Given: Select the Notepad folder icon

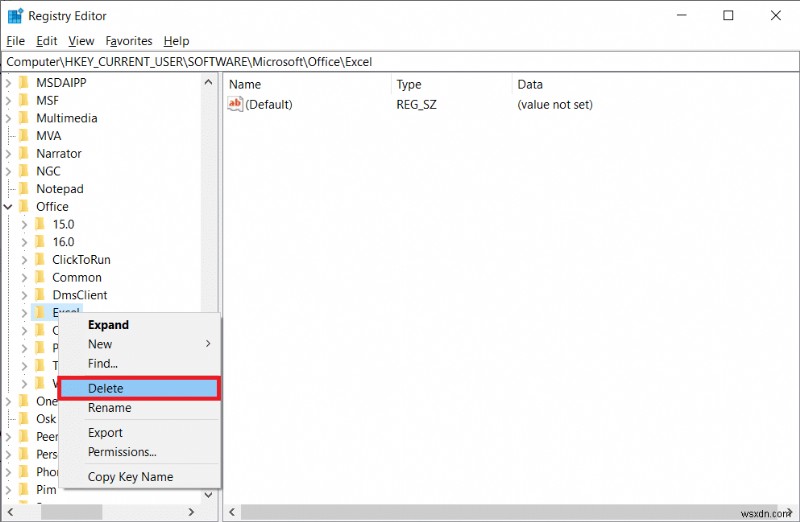Looking at the screenshot, I should [x=23, y=189].
